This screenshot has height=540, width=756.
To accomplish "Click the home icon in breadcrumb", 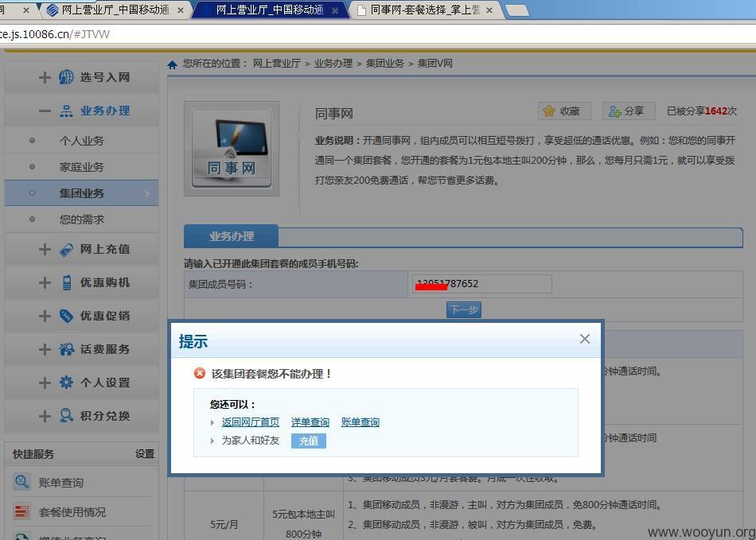I will 172,64.
